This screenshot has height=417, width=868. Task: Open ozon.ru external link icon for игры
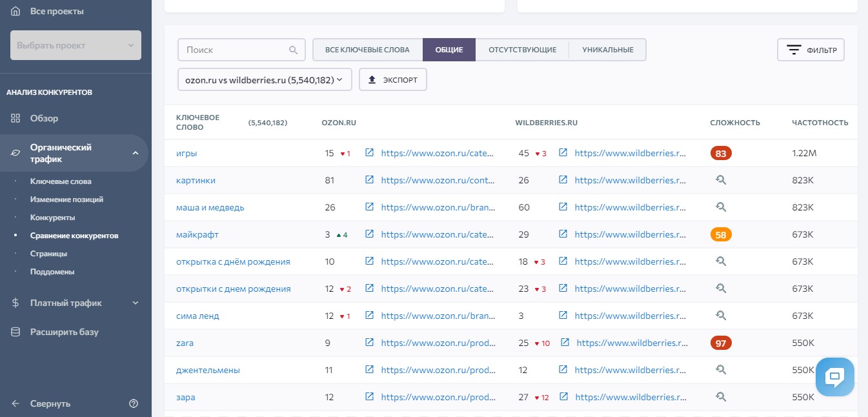pos(369,153)
